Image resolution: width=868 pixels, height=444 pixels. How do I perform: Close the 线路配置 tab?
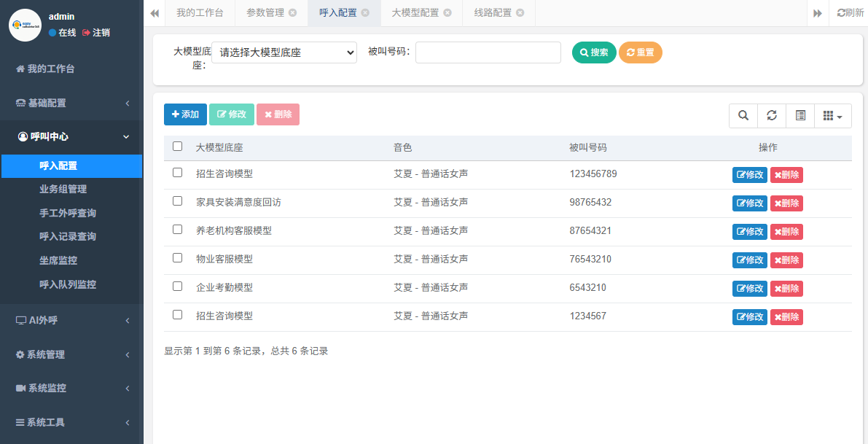520,12
